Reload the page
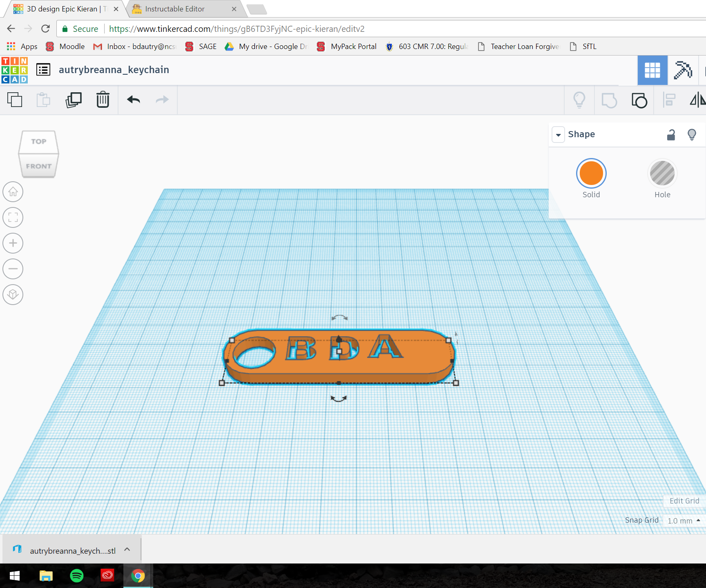This screenshot has width=706, height=588. 45,29
